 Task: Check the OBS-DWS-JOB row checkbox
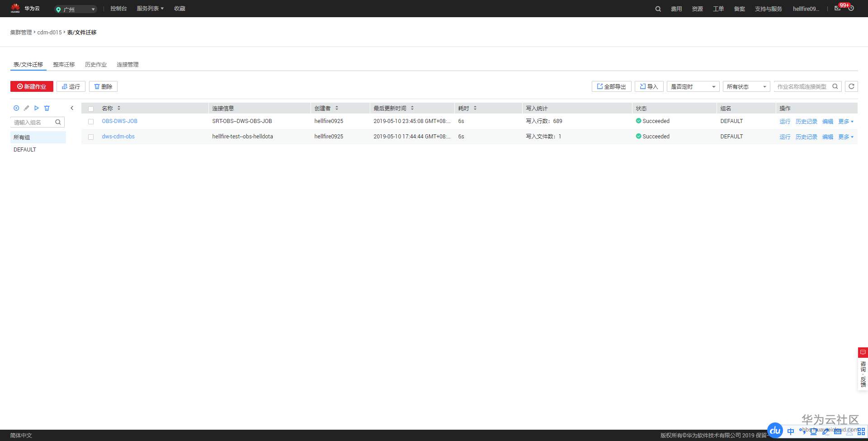pos(91,121)
